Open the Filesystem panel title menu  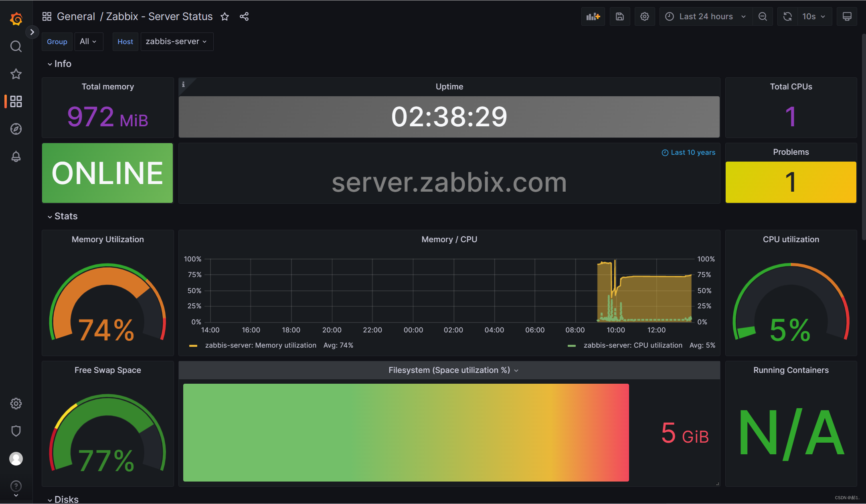(449, 370)
